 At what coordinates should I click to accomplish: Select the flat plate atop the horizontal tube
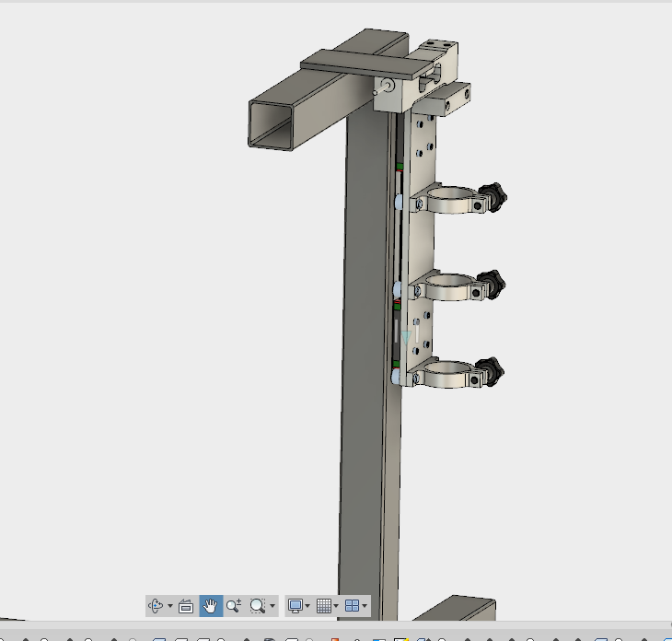[359, 63]
